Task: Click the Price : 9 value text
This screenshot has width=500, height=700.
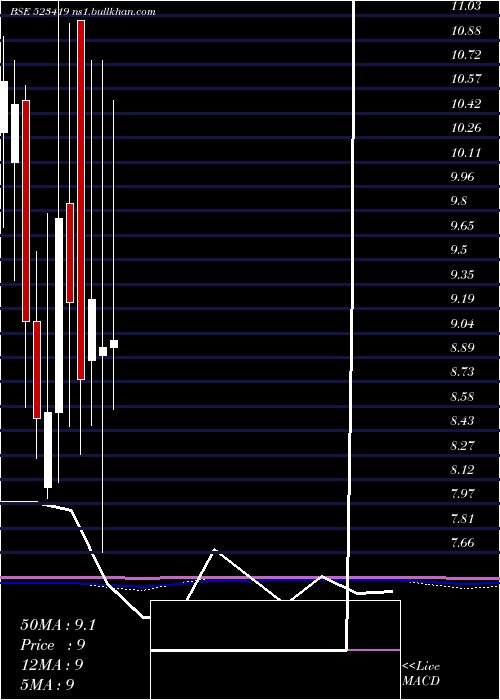Action: 53,645
